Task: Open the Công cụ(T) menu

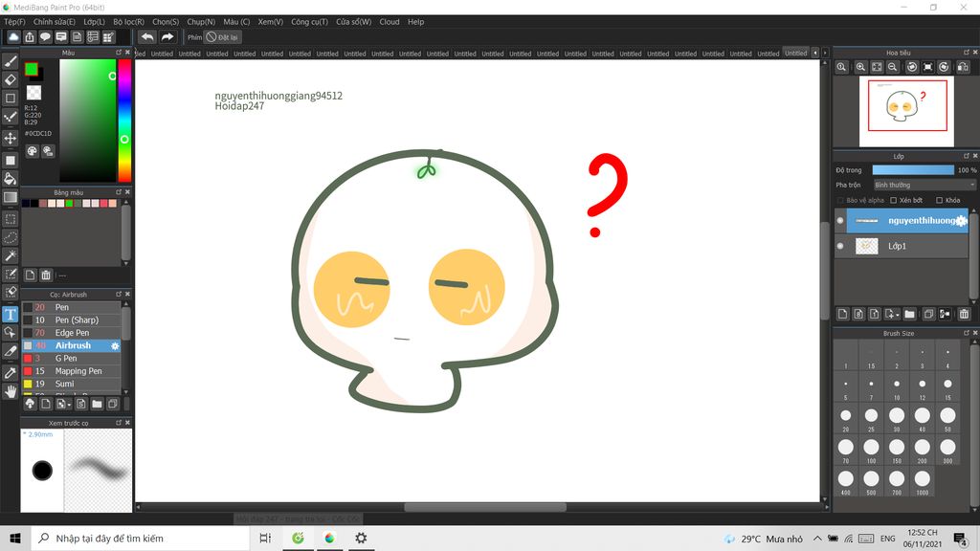Action: point(309,21)
